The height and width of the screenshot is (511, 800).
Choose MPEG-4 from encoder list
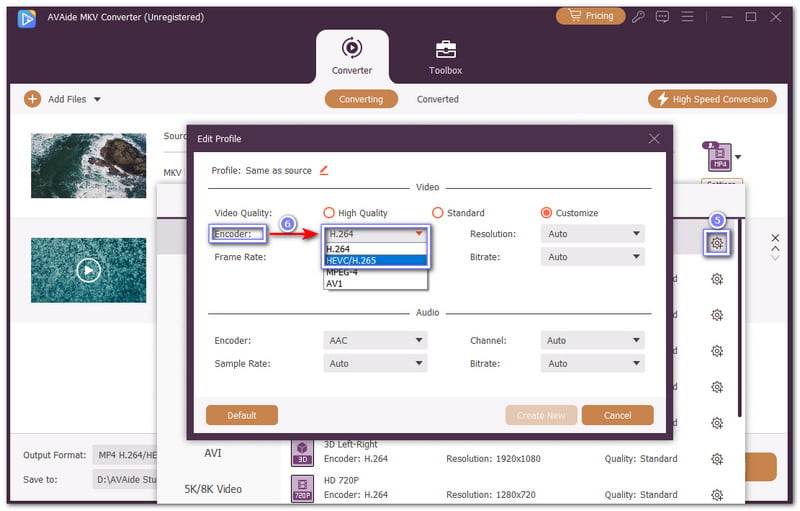(375, 272)
